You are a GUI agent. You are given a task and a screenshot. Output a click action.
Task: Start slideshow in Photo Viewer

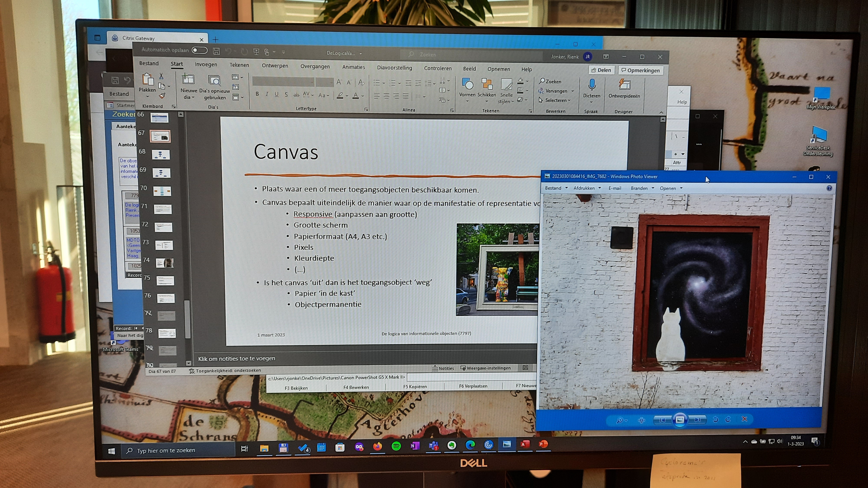pyautogui.click(x=680, y=420)
